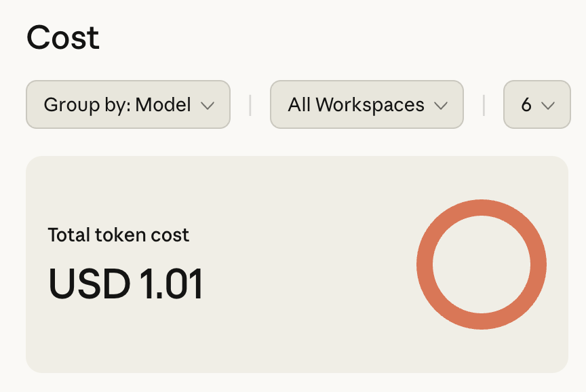This screenshot has height=392, width=586.
Task: Click the Cost page heading
Action: [x=63, y=38]
